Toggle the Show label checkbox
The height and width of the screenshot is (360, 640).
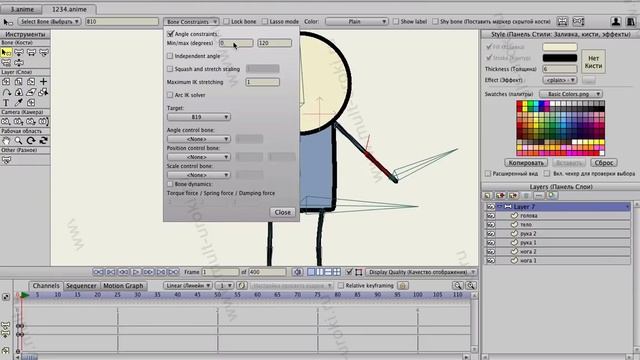[x=396, y=22]
